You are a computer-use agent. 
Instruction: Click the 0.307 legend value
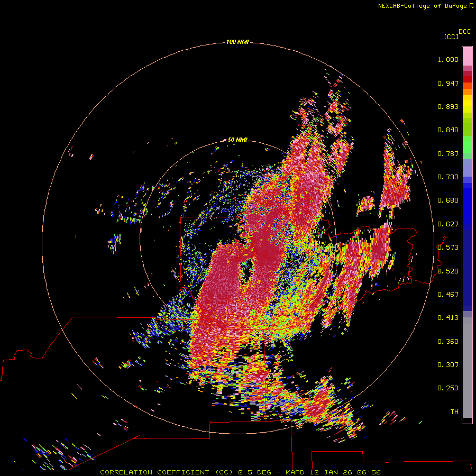pos(448,365)
